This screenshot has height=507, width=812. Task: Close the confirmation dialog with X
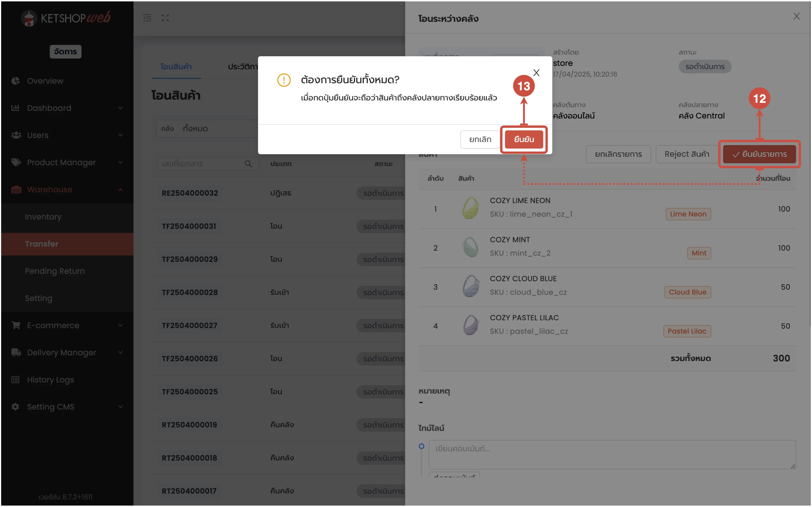point(537,73)
